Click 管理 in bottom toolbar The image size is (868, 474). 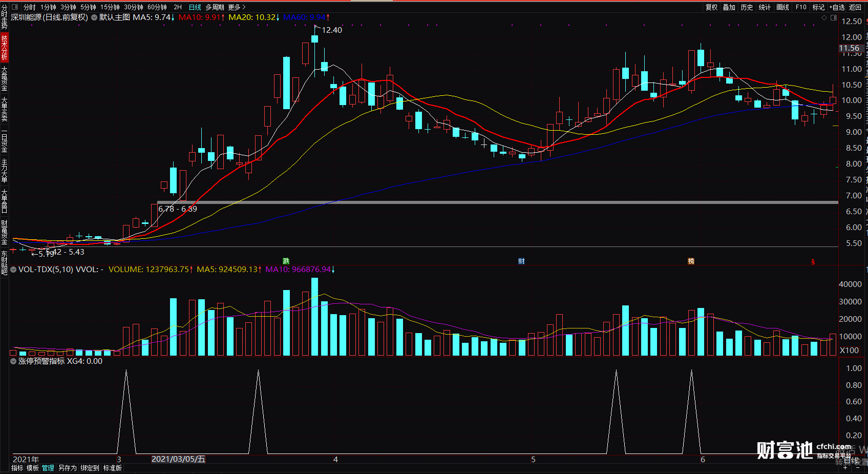pyautogui.click(x=48, y=468)
